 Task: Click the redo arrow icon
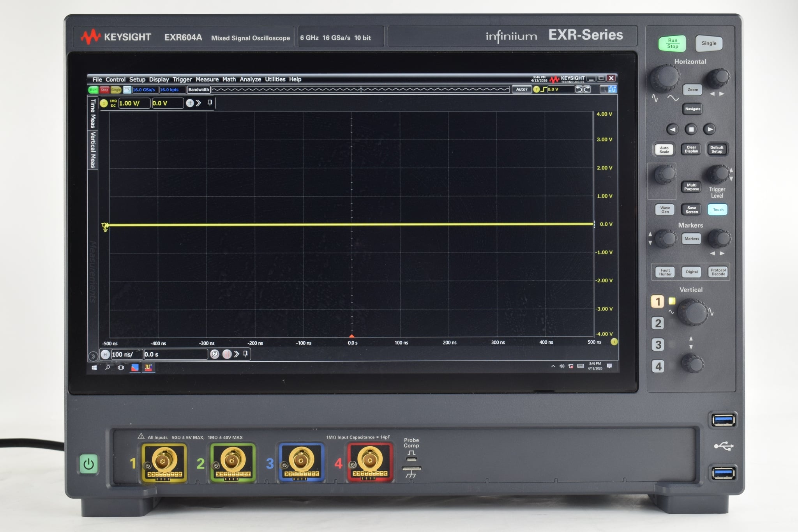pyautogui.click(x=587, y=89)
